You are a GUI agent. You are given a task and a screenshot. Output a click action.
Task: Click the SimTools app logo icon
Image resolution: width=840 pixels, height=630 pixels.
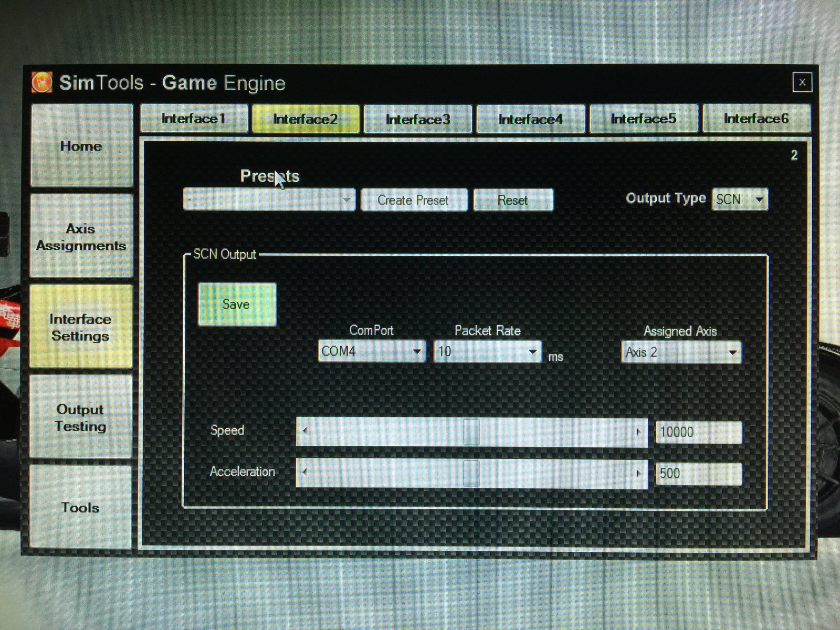click(41, 82)
